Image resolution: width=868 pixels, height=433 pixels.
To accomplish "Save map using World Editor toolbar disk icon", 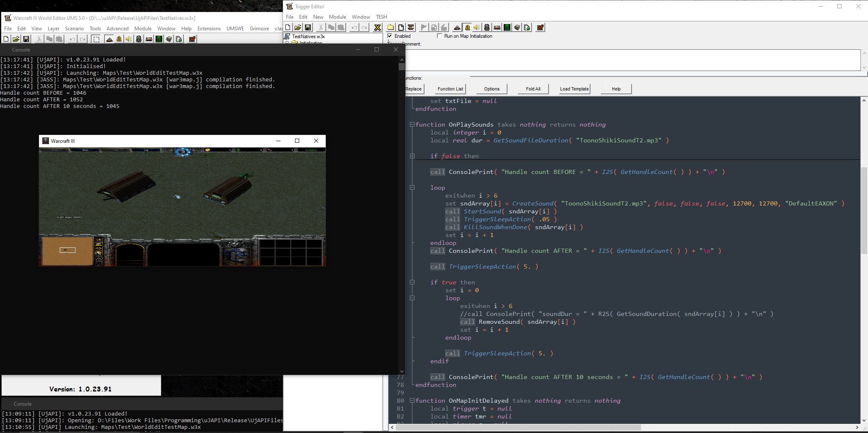I will (26, 39).
